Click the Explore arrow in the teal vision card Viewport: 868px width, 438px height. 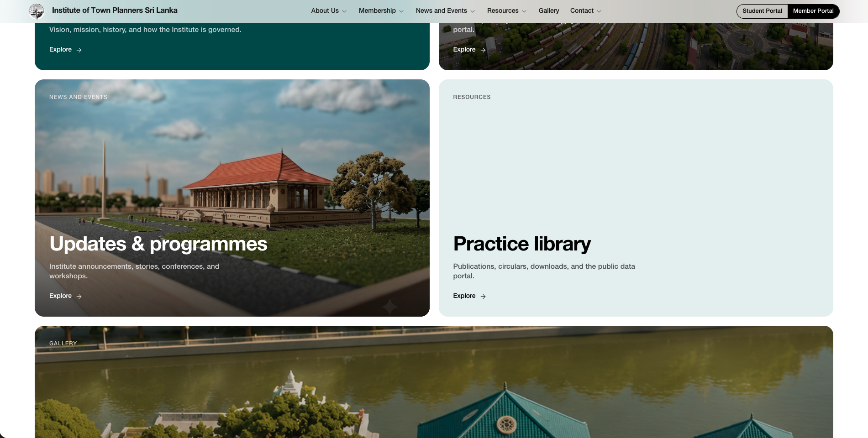tap(79, 50)
